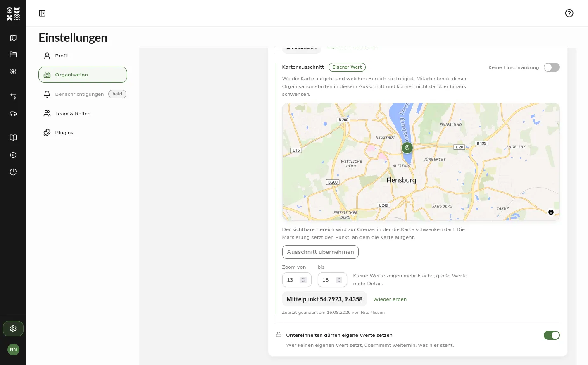Image resolution: width=588 pixels, height=365 pixels.
Task: Open help question mark icon
Action: [569, 13]
